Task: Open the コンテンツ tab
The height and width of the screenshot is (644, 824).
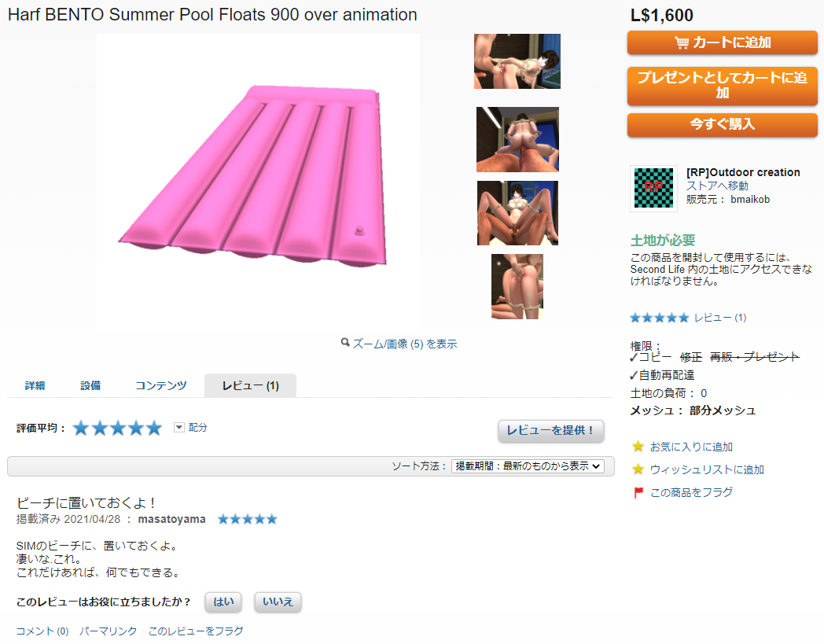Action: point(161,386)
